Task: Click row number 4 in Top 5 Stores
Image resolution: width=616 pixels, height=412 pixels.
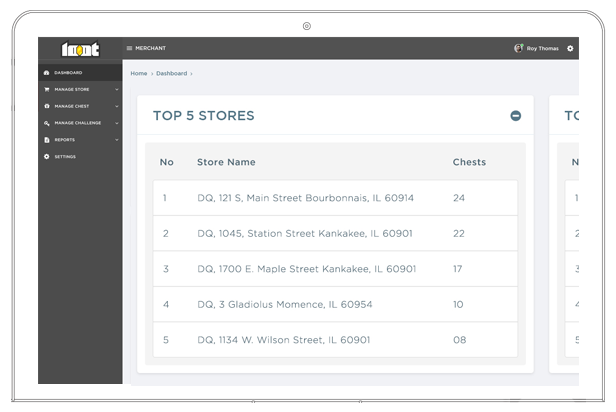Action: click(x=166, y=304)
